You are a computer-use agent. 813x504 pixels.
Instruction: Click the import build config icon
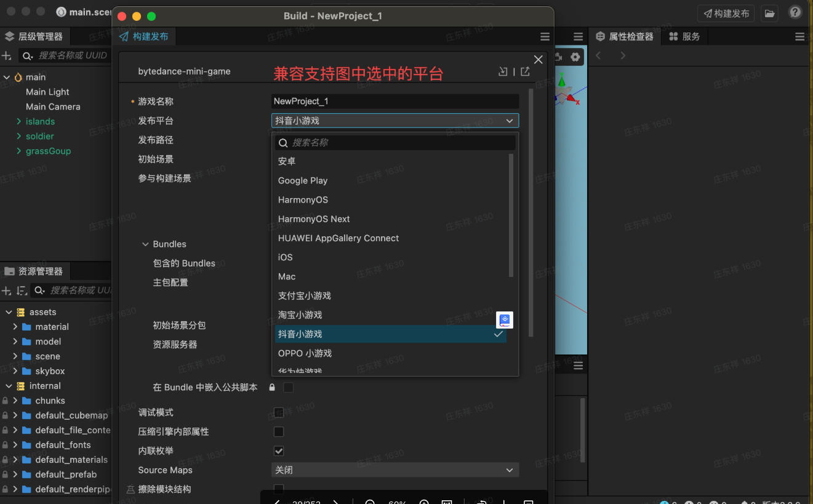pyautogui.click(x=503, y=71)
